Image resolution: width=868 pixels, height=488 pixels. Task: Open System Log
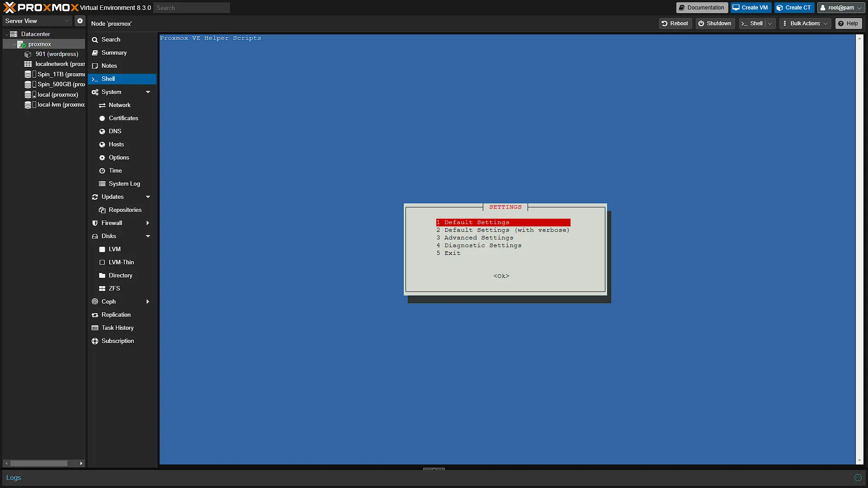122,184
